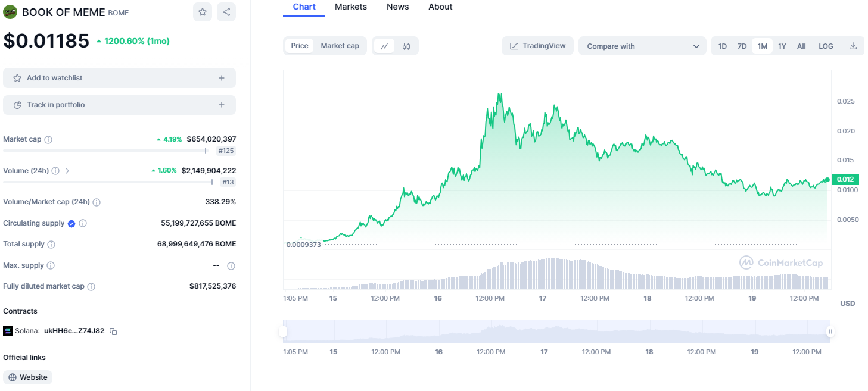Toggle chart to Market cap view

340,46
